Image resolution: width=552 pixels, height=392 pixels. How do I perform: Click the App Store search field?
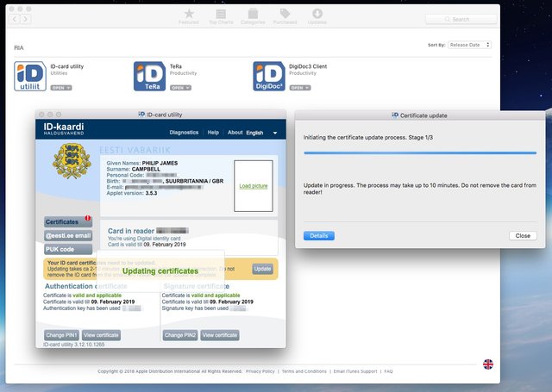pos(461,19)
